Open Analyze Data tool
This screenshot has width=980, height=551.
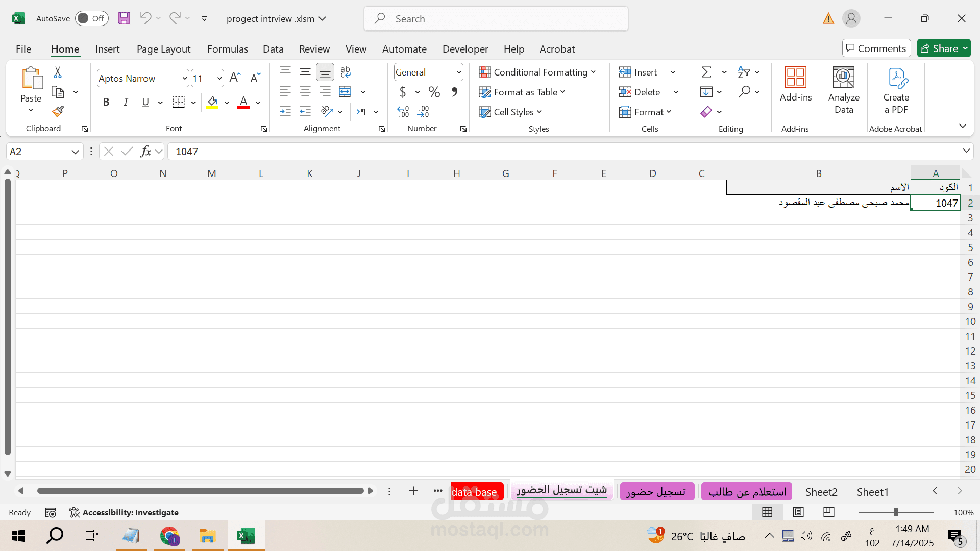point(843,91)
